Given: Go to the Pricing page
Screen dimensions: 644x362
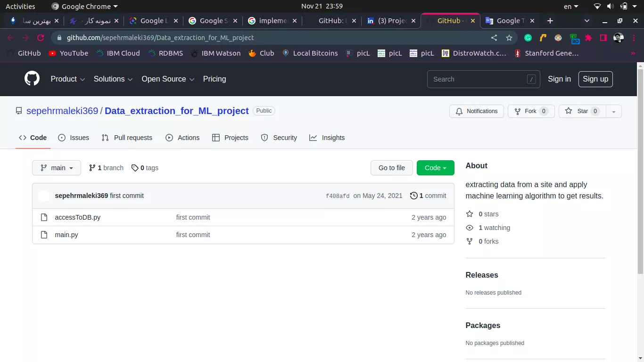Looking at the screenshot, I should pyautogui.click(x=215, y=79).
